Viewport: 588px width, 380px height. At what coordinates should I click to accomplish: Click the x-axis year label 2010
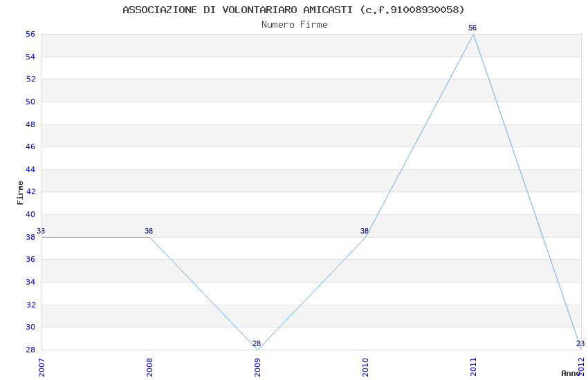[365, 368]
